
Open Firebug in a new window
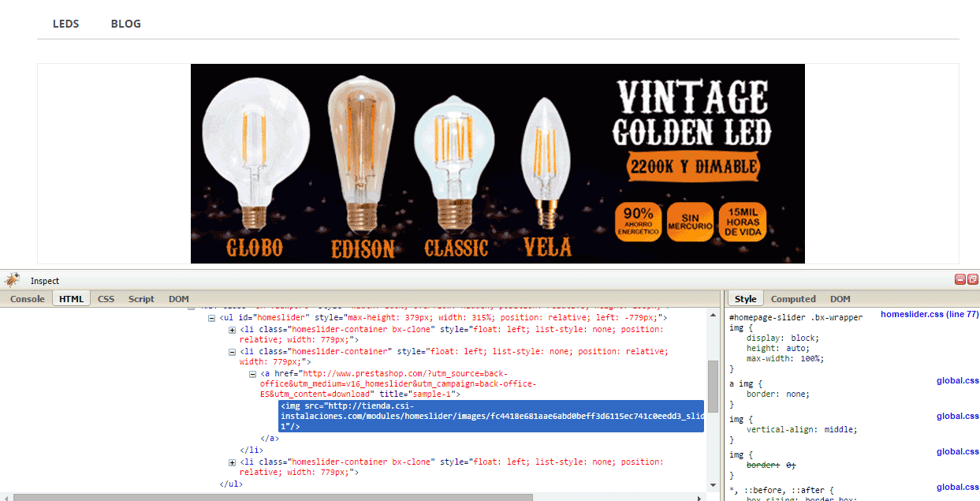point(972,279)
